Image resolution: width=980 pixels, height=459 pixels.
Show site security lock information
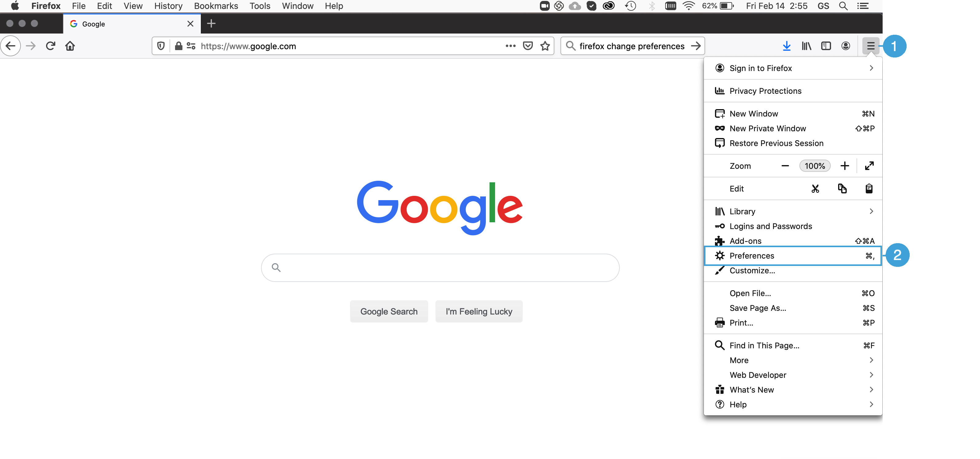[x=178, y=46]
